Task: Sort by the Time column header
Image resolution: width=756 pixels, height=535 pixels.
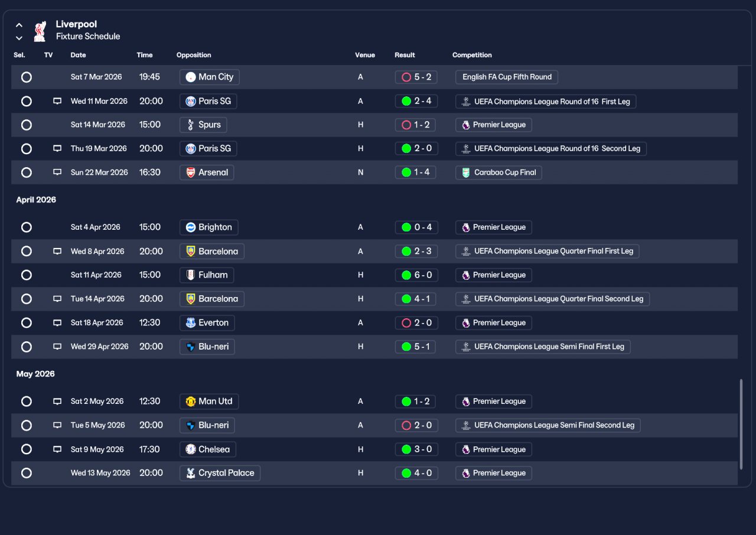Action: tap(145, 55)
